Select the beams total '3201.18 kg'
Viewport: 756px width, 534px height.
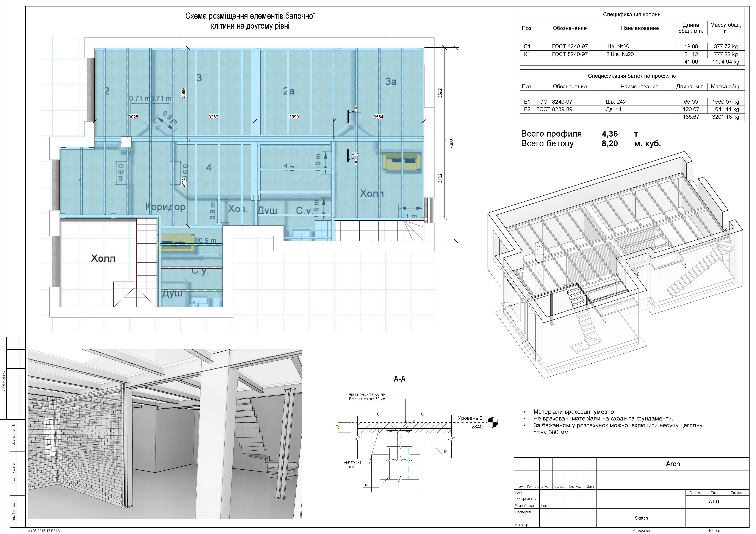tap(726, 117)
